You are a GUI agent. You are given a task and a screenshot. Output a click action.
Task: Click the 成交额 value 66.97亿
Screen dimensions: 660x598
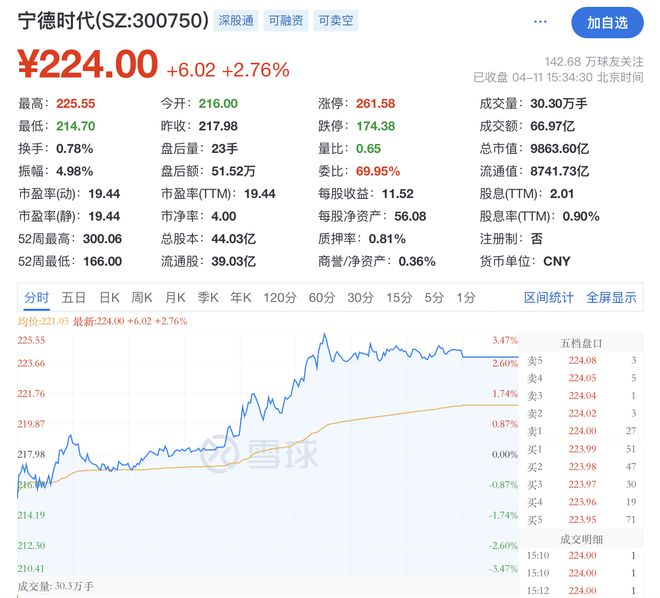pos(552,126)
